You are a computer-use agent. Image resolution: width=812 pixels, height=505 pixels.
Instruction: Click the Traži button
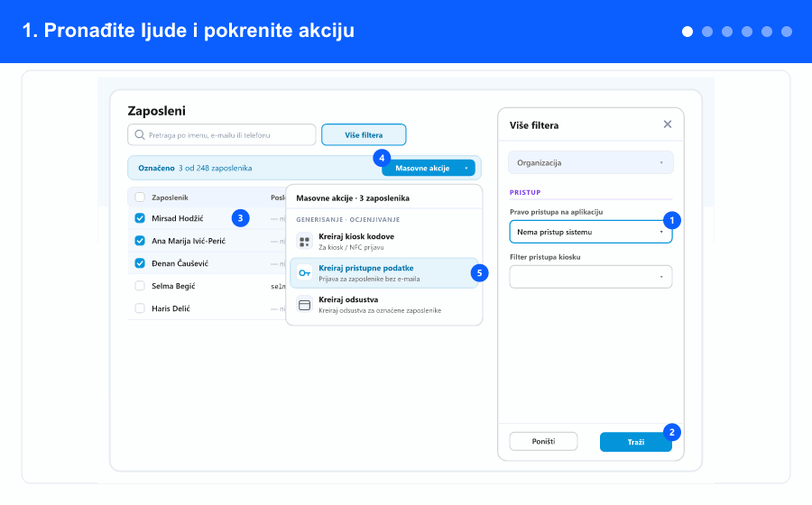pos(636,442)
